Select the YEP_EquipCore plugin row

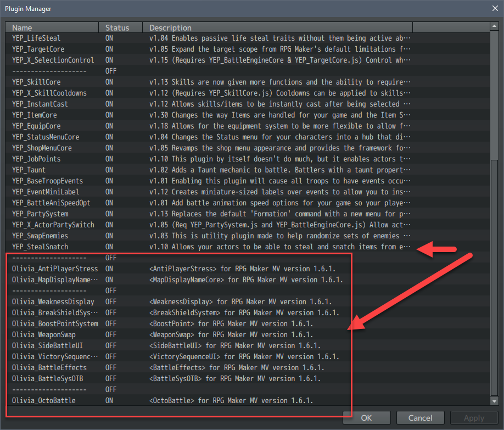click(x=248, y=126)
